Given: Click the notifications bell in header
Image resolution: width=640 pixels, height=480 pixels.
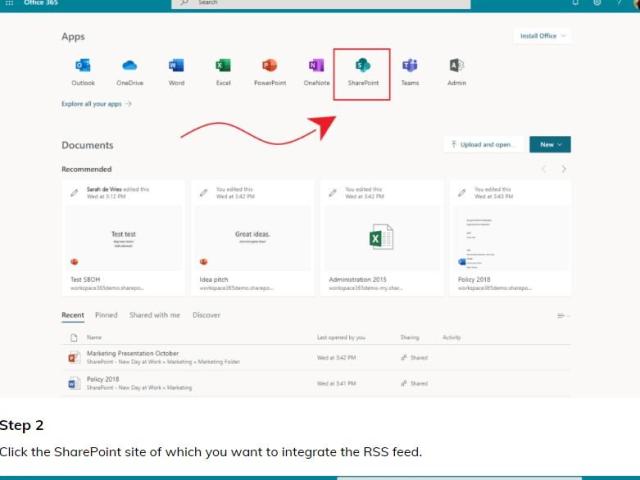Looking at the screenshot, I should point(576,2).
